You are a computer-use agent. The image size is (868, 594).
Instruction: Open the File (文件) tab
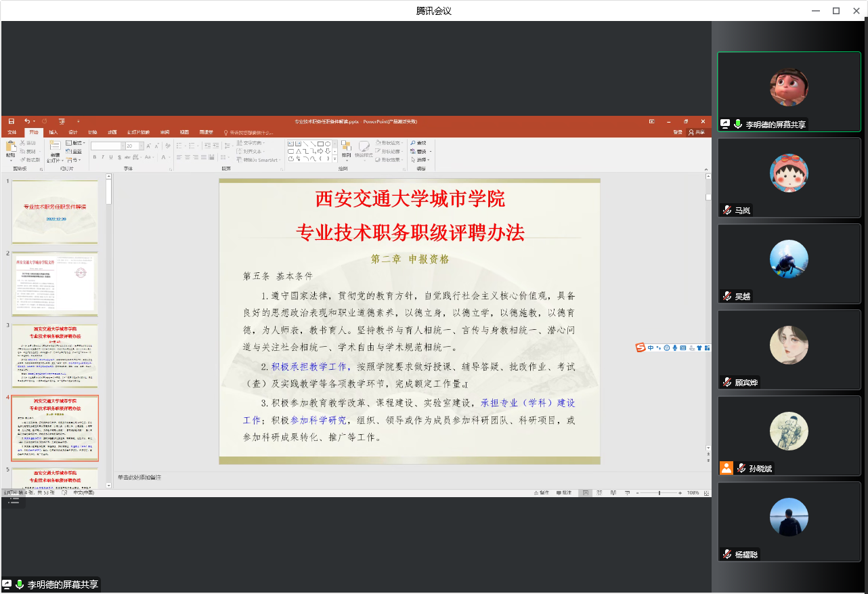pos(12,132)
